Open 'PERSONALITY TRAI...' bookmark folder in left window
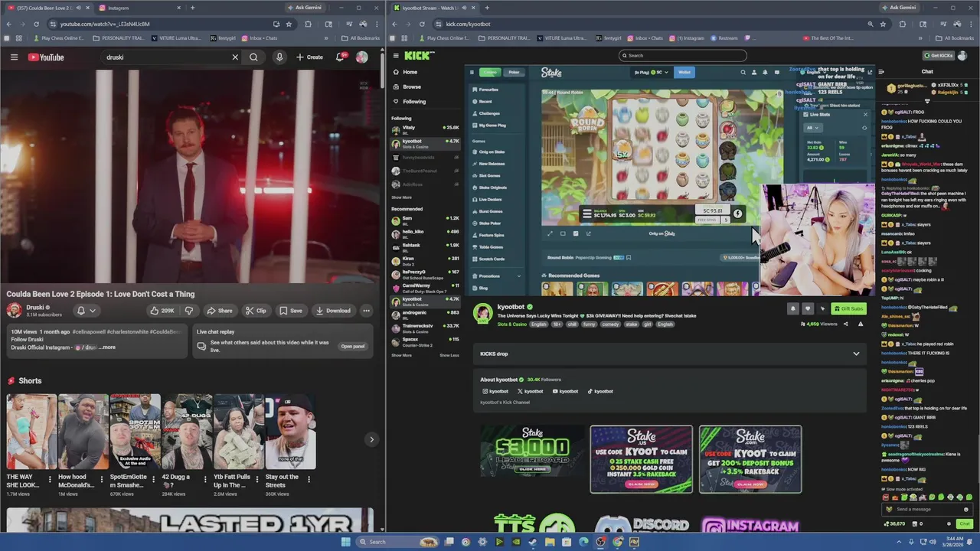980x551 pixels. tap(119, 37)
